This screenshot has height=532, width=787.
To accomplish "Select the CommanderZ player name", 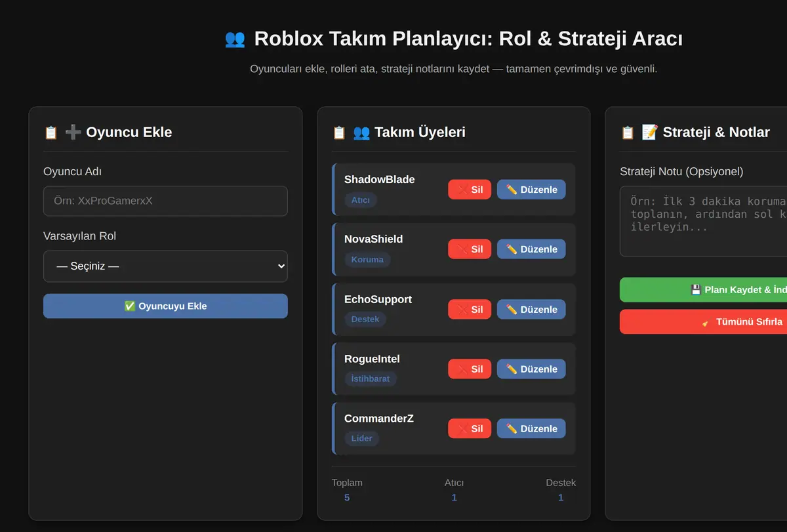I will [x=379, y=419].
